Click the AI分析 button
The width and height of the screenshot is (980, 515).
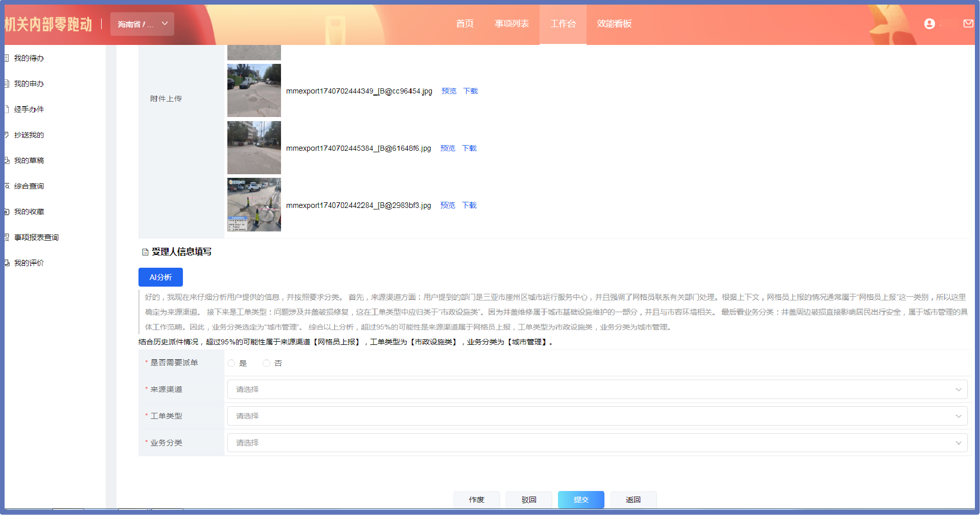pyautogui.click(x=160, y=277)
